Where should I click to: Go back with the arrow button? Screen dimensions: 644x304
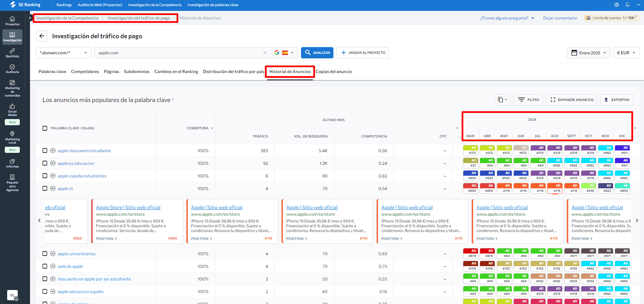[x=42, y=36]
